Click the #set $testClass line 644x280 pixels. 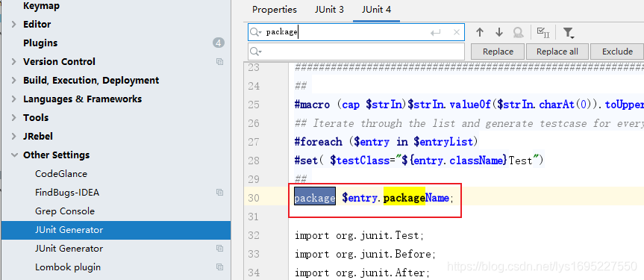419,161
